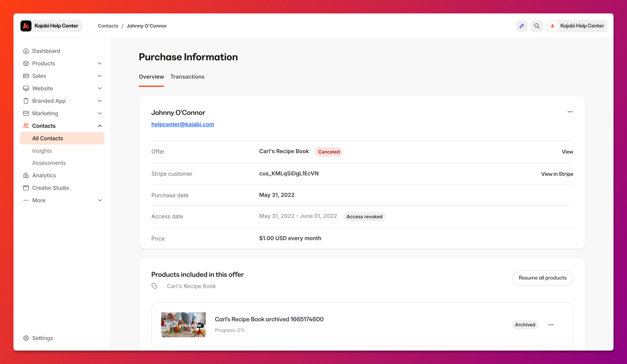This screenshot has height=364, width=627.
Task: Click the Contacts breadcrumb link
Action: 108,26
